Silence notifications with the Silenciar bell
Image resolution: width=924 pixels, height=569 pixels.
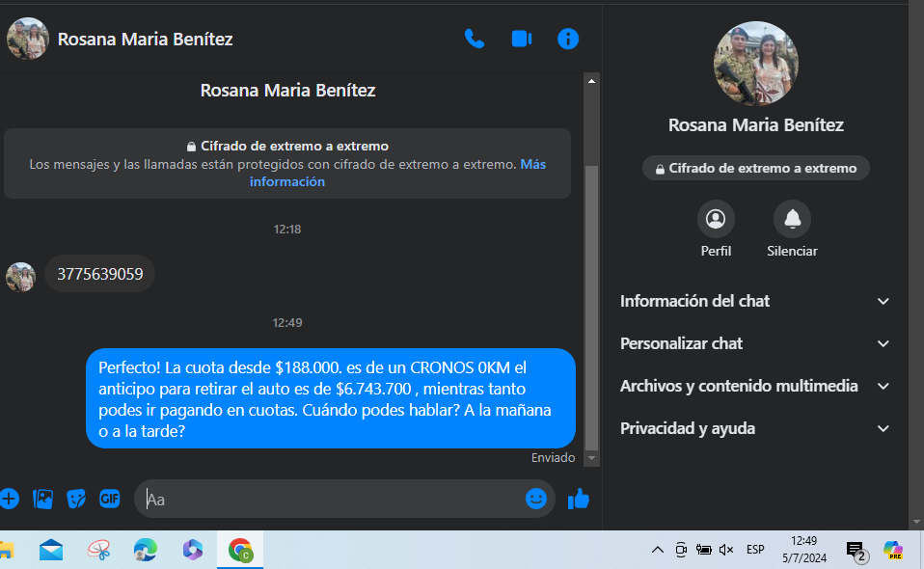point(792,220)
